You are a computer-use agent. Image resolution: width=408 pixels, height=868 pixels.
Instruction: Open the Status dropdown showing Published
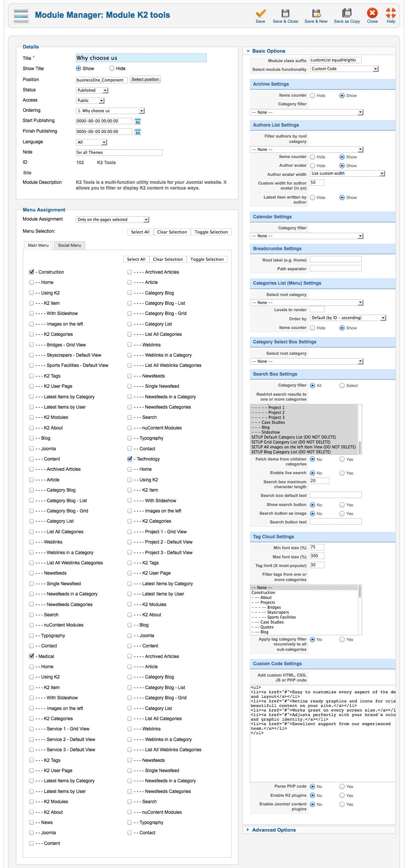[92, 90]
